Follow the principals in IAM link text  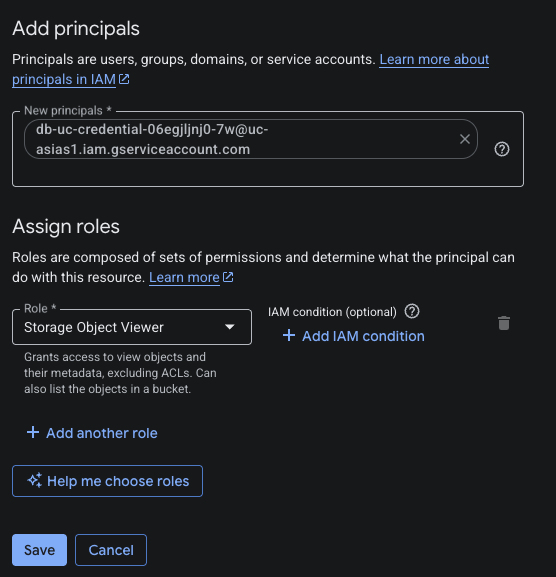pyautogui.click(x=64, y=79)
